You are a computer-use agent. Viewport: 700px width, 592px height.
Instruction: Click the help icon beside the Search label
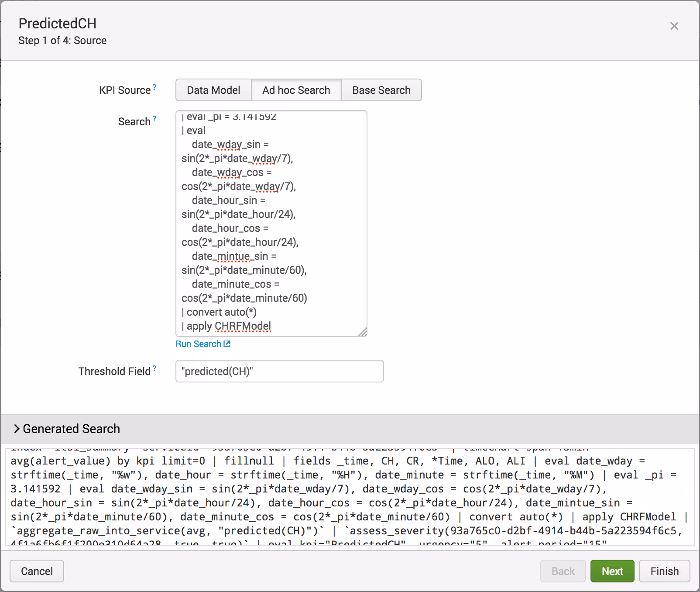point(154,118)
